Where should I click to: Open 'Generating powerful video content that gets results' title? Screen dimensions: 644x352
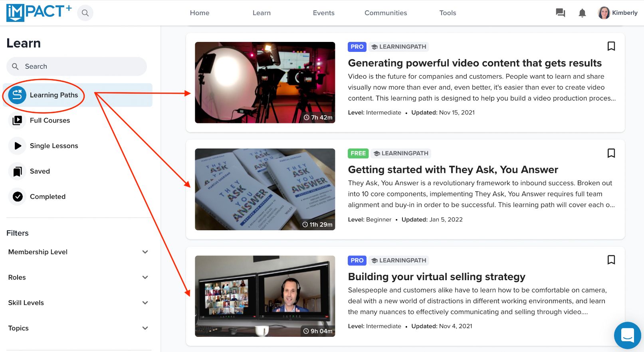tap(475, 63)
